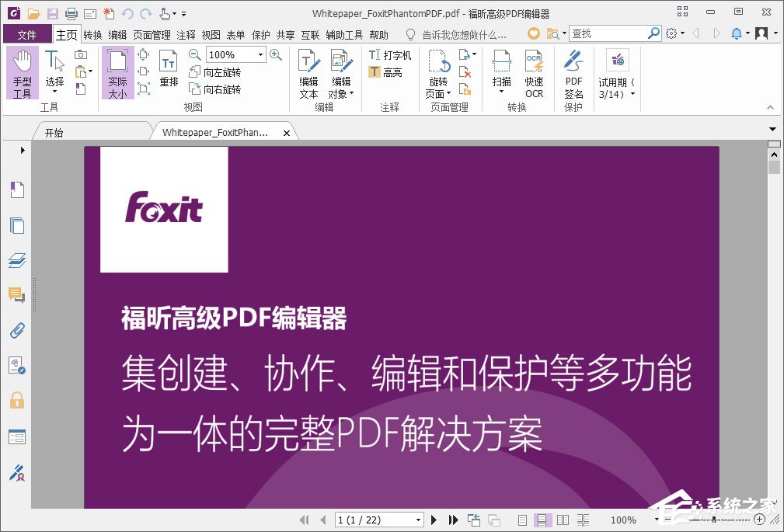Viewport: 784px width, 532px height.
Task: Close the Whitepaper_FoxitPhan document tab
Action: click(287, 132)
